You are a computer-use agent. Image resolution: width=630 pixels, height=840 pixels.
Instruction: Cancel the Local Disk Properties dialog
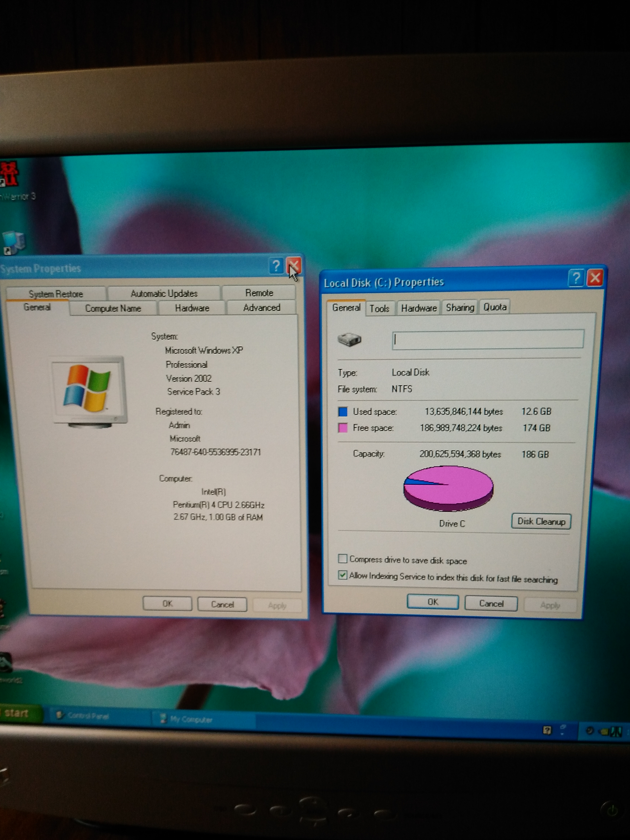[x=491, y=603]
